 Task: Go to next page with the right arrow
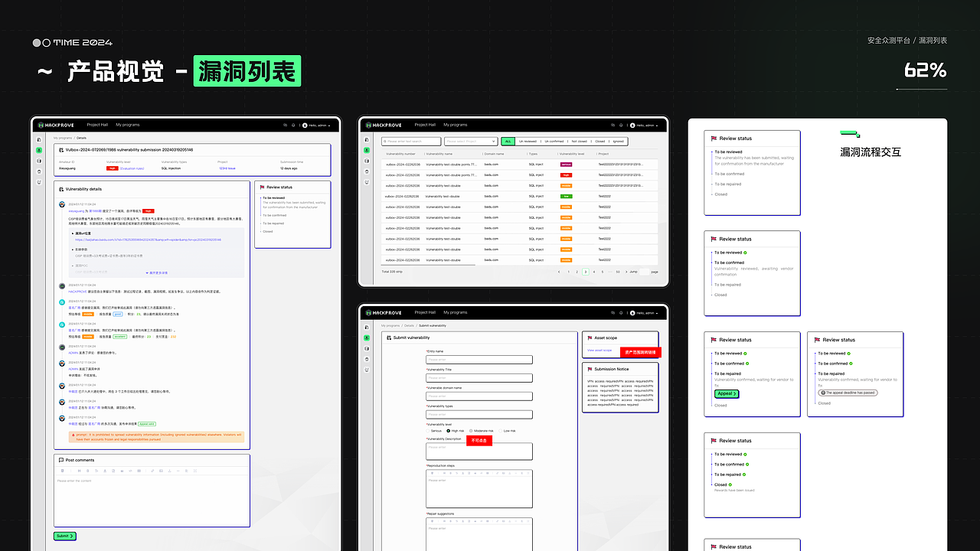tap(626, 272)
